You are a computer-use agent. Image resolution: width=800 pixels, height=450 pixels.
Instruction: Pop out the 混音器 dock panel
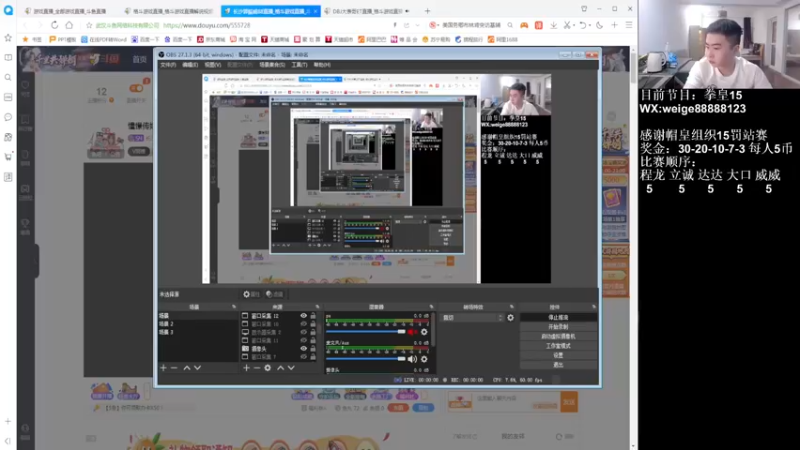[x=431, y=307]
